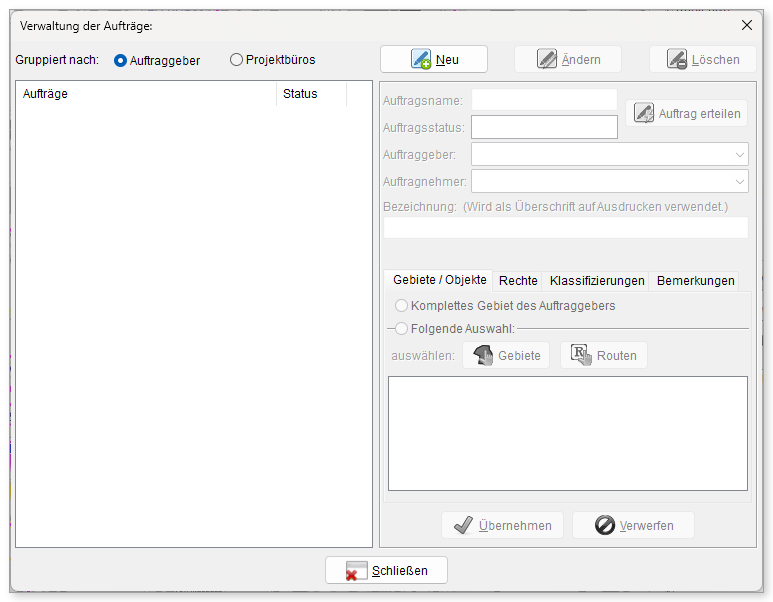
Task: Click the selection list box under Gebiete
Action: coord(567,433)
